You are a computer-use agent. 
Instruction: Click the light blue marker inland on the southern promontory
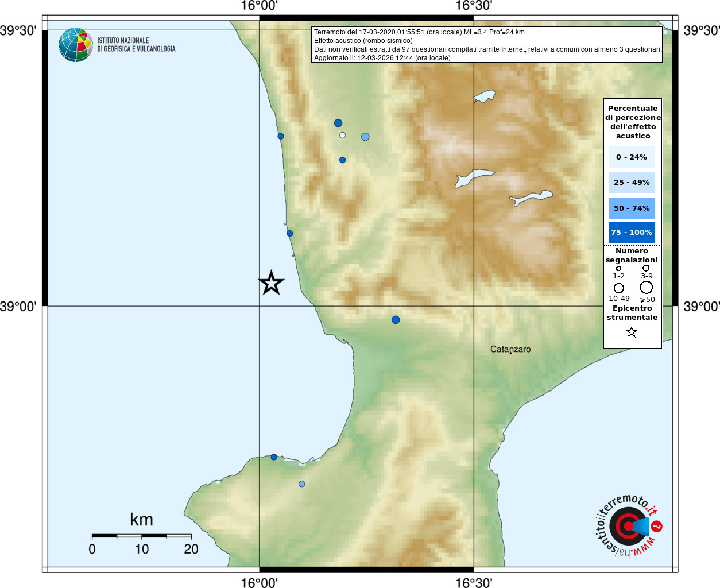click(301, 483)
